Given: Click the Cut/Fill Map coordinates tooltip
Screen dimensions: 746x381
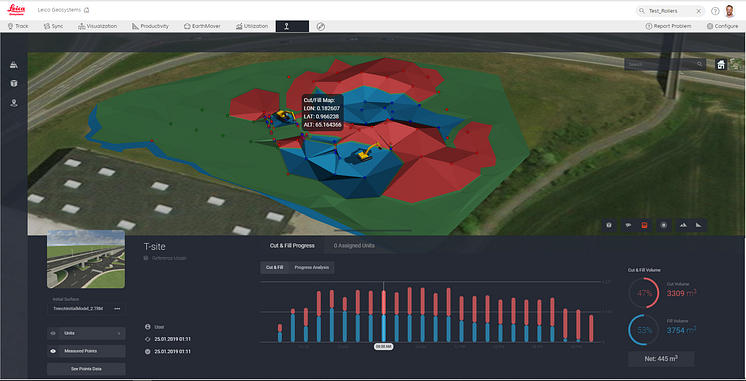Looking at the screenshot, I should pyautogui.click(x=323, y=112).
